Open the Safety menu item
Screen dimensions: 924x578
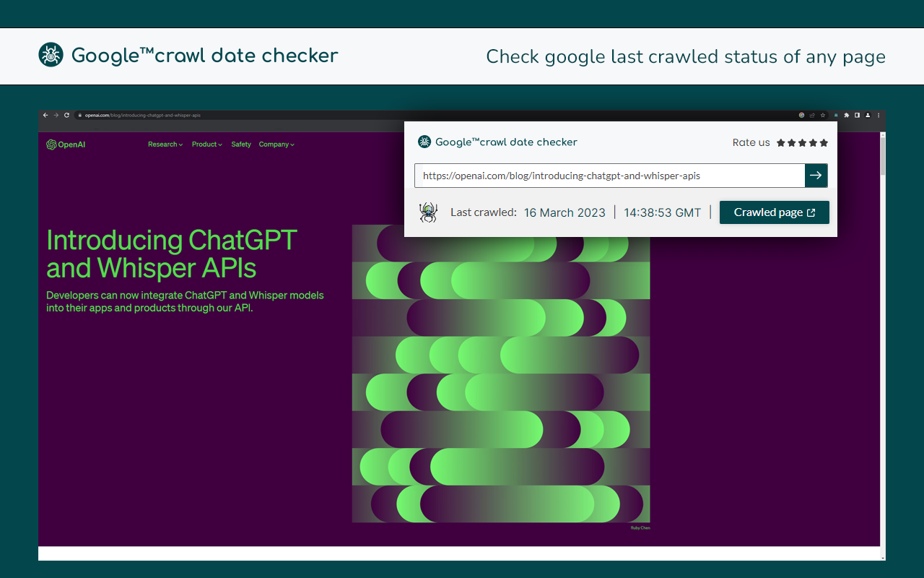coord(241,144)
